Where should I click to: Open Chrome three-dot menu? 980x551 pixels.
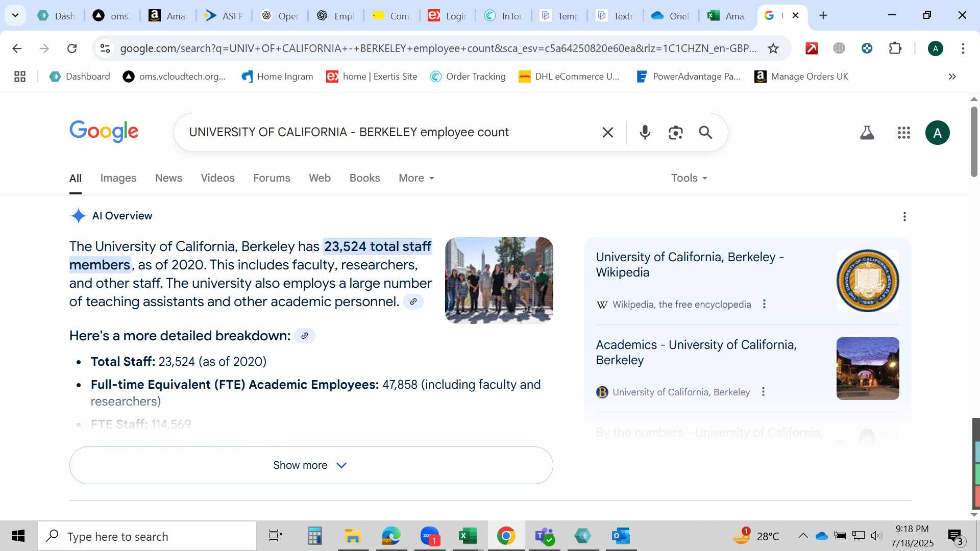tap(963, 48)
